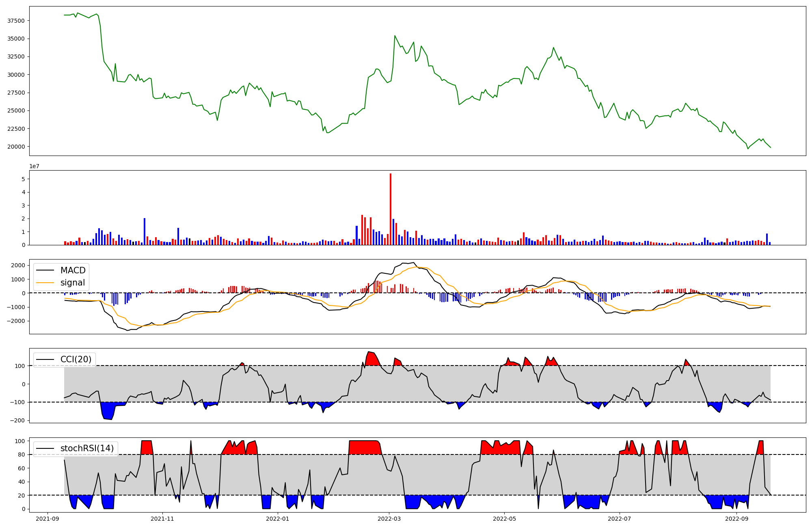812x528 pixels.
Task: Click the CCI(20) legend entry
Action: click(76, 359)
